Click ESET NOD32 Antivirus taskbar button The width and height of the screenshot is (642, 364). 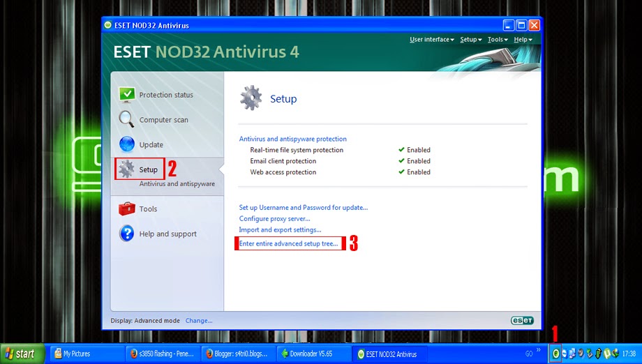(x=390, y=354)
